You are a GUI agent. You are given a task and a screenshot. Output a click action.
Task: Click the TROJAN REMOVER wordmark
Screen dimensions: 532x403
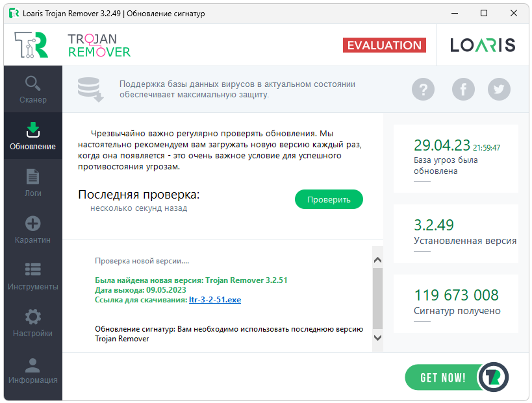point(99,45)
